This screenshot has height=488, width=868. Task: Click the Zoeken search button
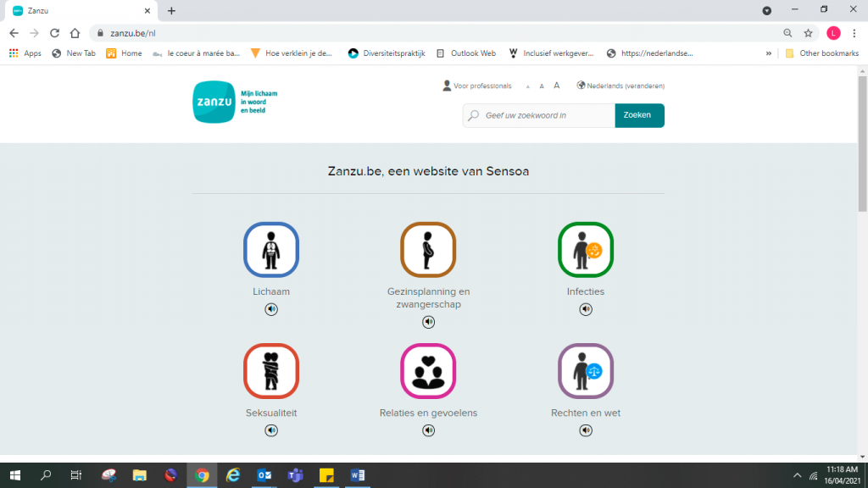[x=639, y=115]
